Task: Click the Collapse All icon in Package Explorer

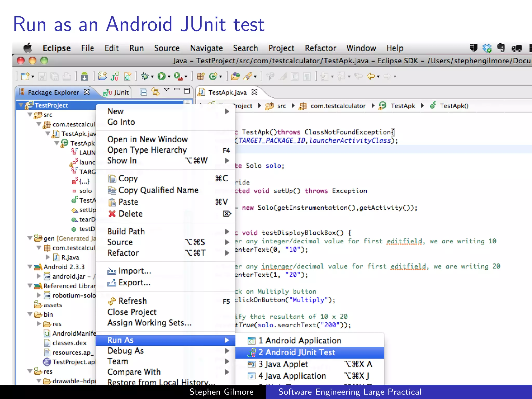Action: pyautogui.click(x=144, y=92)
